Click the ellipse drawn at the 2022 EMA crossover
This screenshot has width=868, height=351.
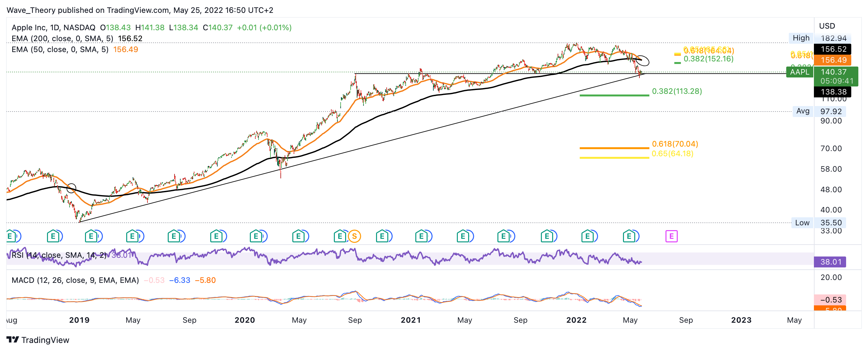[x=642, y=60]
